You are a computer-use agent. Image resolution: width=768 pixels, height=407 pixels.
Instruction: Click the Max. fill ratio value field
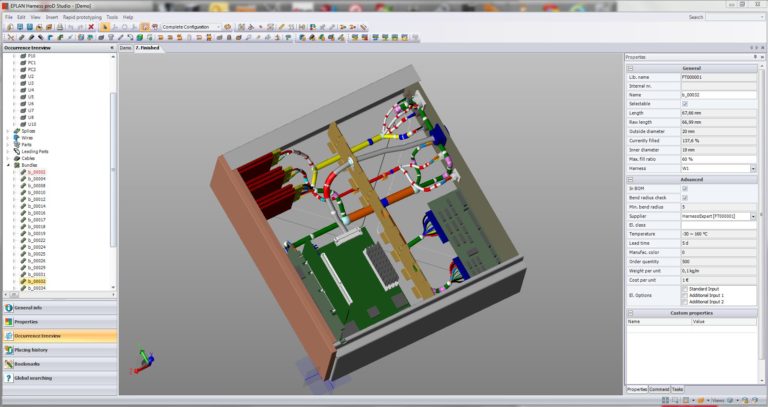pyautogui.click(x=718, y=159)
